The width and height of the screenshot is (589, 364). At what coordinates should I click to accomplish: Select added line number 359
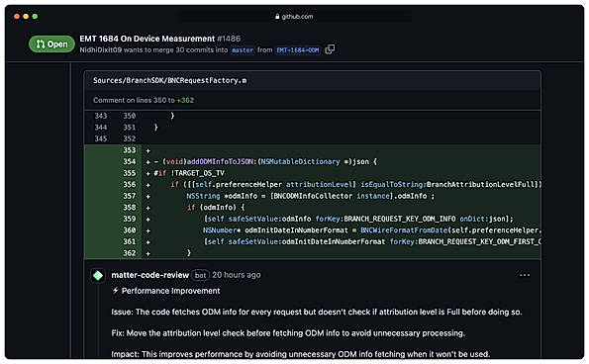pos(130,219)
